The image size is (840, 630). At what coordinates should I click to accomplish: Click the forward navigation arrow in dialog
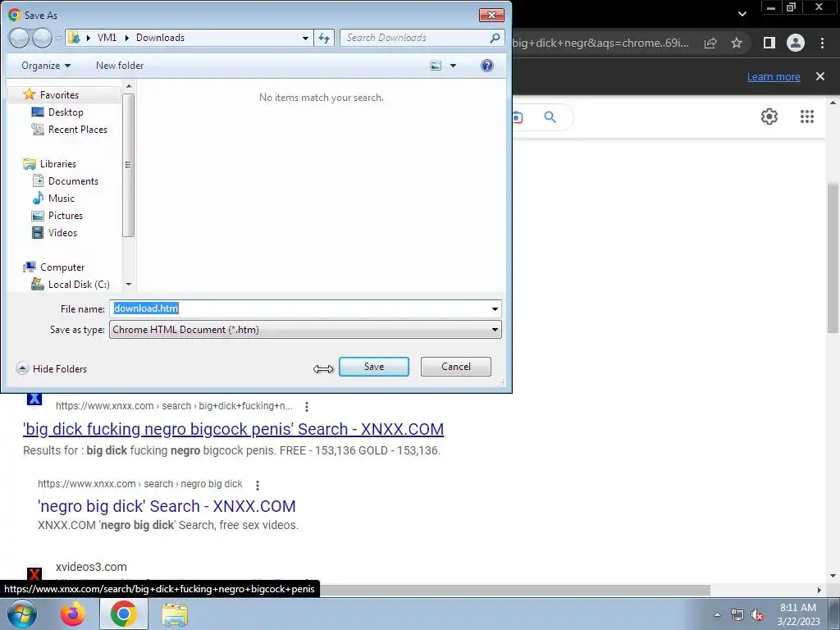coord(42,38)
